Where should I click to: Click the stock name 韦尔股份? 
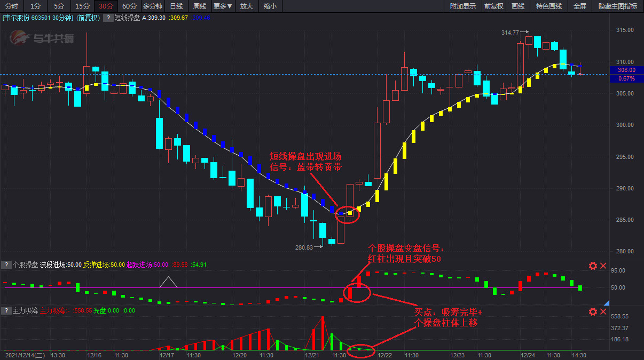pos(17,18)
